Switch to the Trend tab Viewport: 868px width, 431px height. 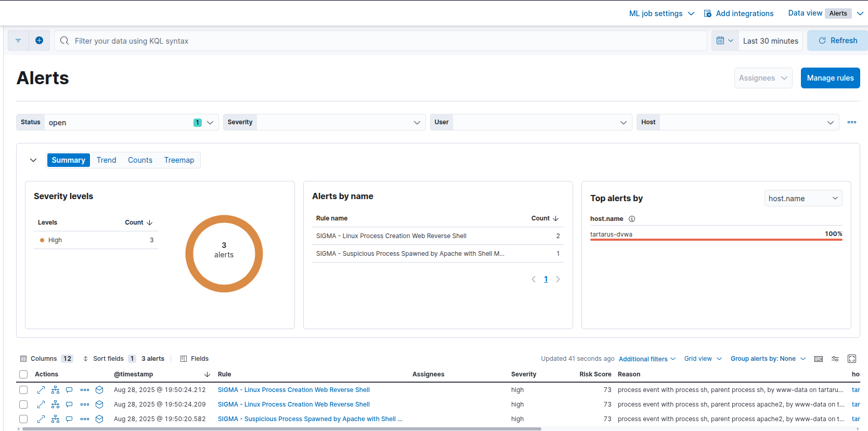pos(106,160)
